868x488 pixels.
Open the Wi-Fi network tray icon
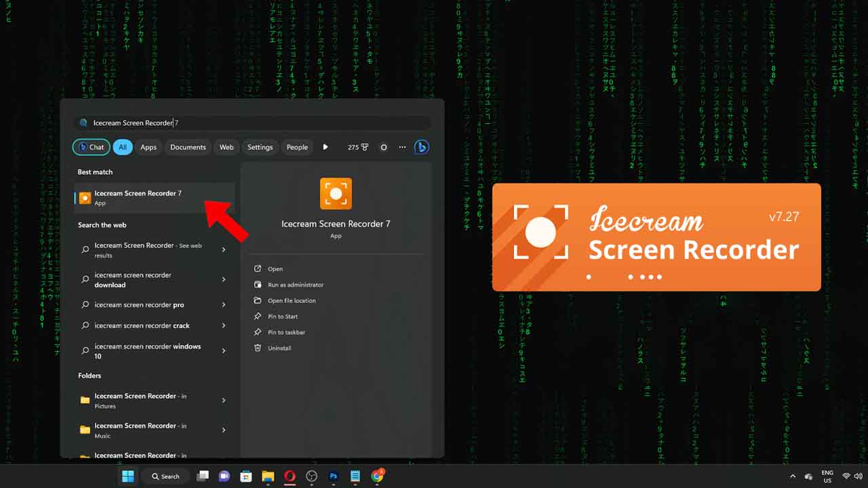pyautogui.click(x=846, y=476)
